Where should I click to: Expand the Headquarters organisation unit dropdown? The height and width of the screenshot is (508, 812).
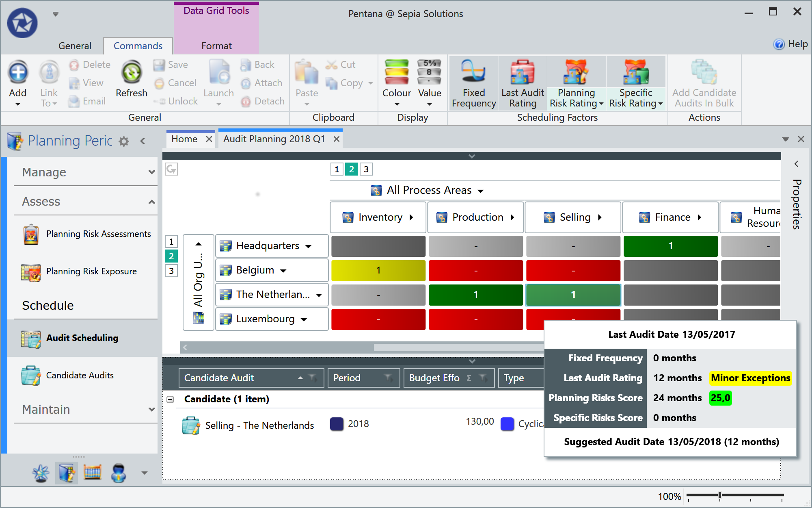pyautogui.click(x=309, y=246)
